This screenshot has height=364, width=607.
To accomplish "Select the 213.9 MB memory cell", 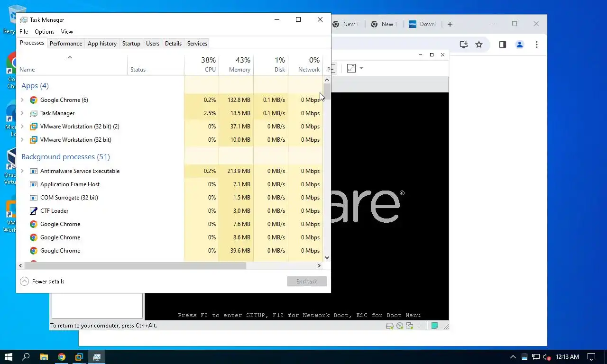I will click(236, 171).
